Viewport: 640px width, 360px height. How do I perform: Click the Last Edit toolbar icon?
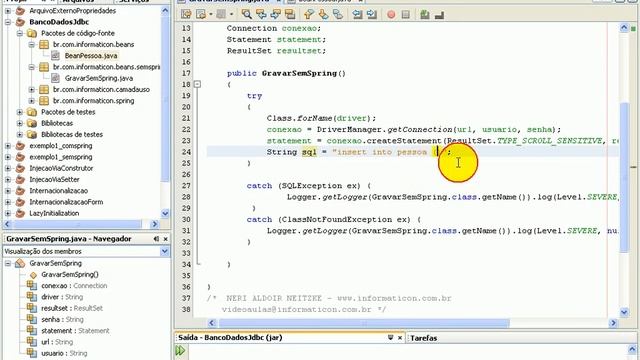click(186, 14)
